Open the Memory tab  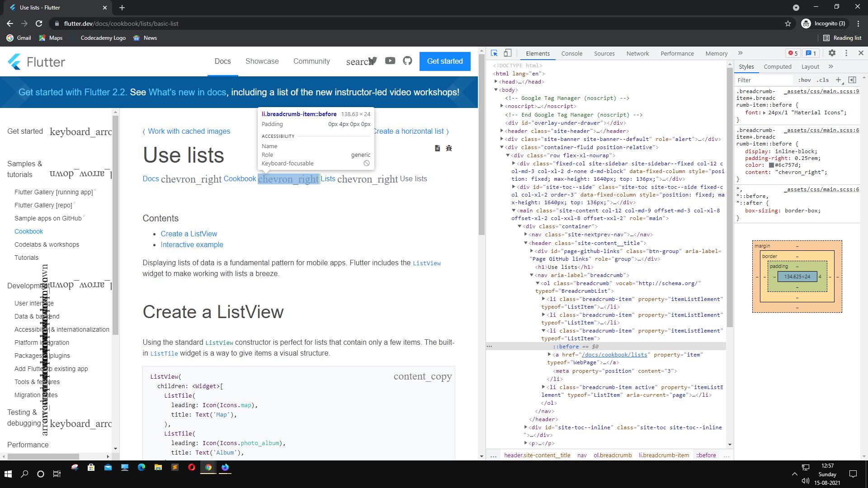click(716, 53)
